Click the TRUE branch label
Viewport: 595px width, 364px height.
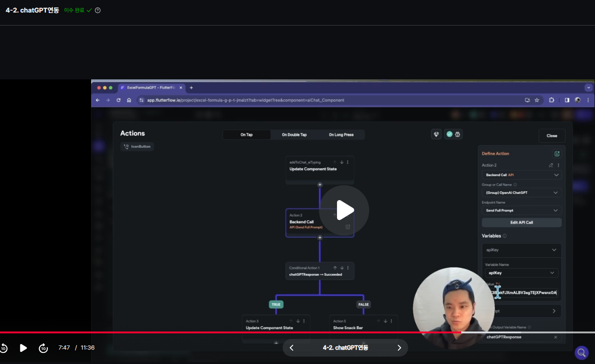tap(276, 305)
